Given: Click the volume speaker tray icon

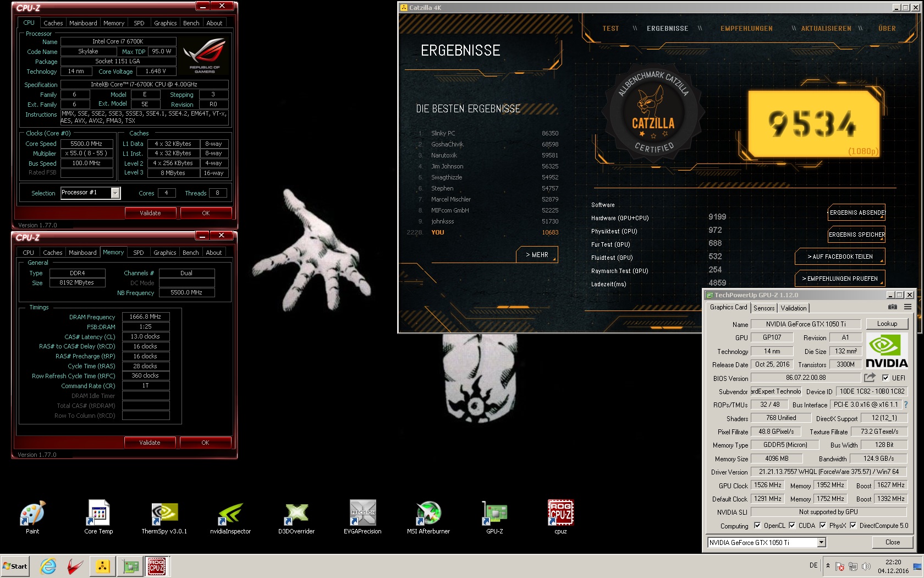Looking at the screenshot, I should coord(866,566).
